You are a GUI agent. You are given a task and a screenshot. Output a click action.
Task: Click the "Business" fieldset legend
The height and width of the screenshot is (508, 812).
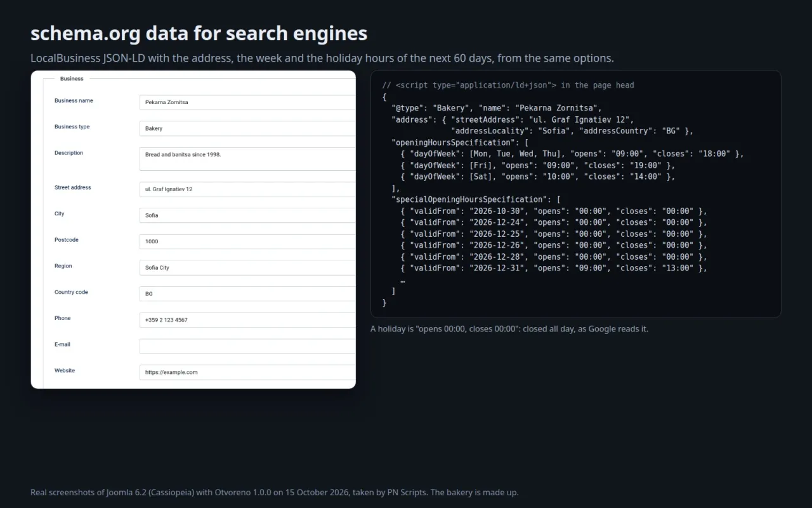point(72,79)
